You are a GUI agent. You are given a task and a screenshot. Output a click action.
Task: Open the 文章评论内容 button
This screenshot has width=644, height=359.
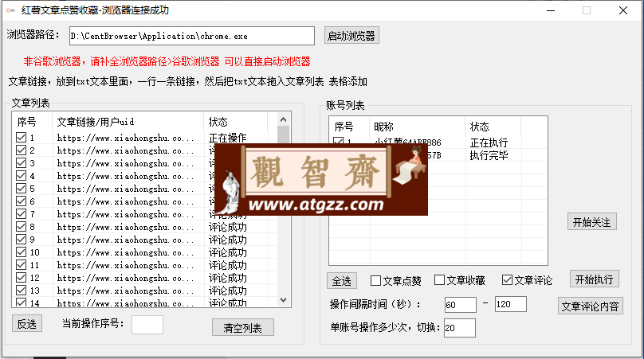590,306
